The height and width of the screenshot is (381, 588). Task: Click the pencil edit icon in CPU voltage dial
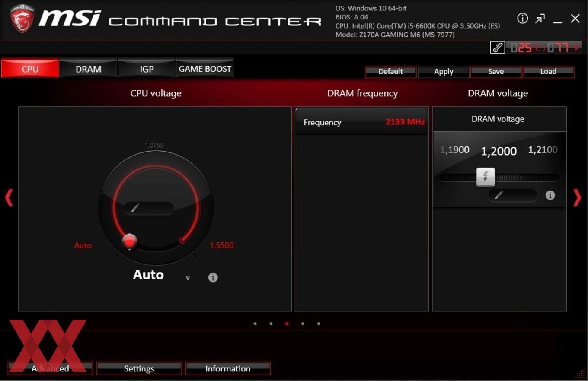click(x=135, y=208)
